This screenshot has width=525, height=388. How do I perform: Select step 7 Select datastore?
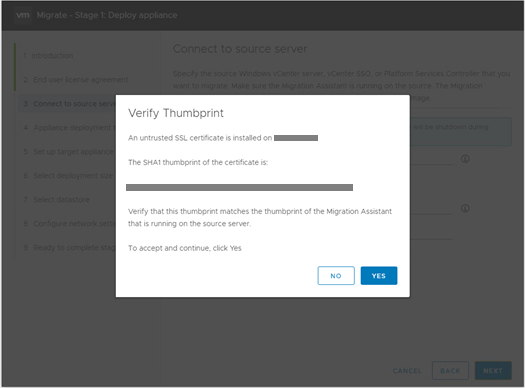pyautogui.click(x=57, y=200)
